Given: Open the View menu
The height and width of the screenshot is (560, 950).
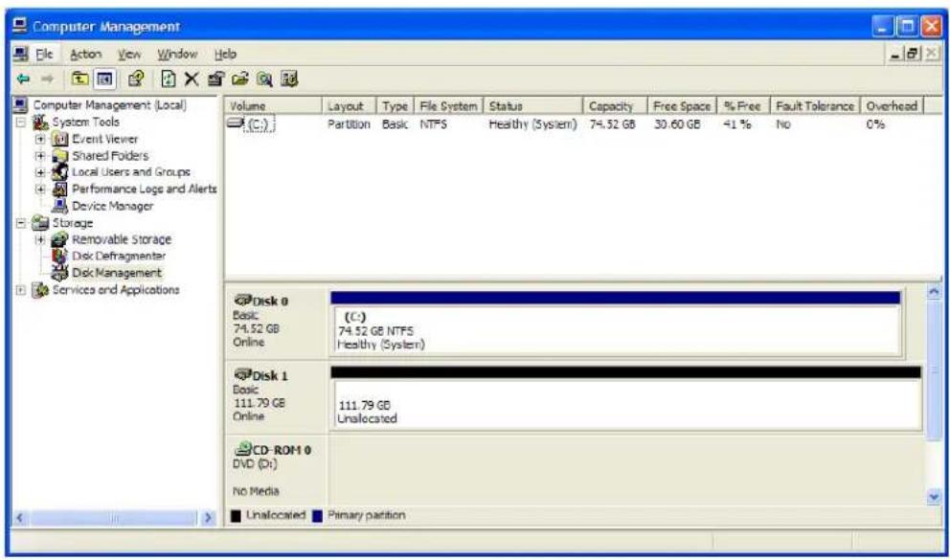Looking at the screenshot, I should [129, 54].
